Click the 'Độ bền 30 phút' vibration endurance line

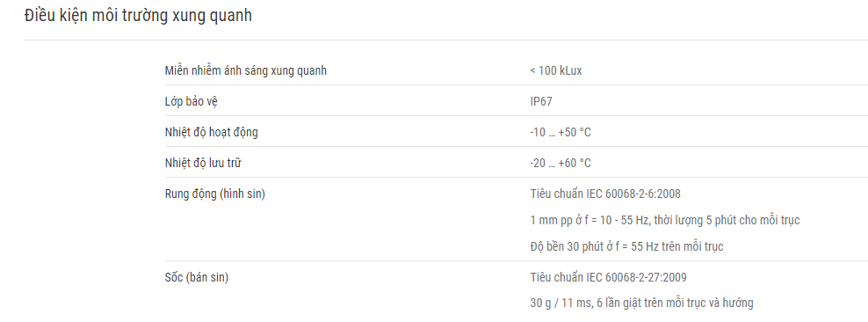[x=626, y=246]
